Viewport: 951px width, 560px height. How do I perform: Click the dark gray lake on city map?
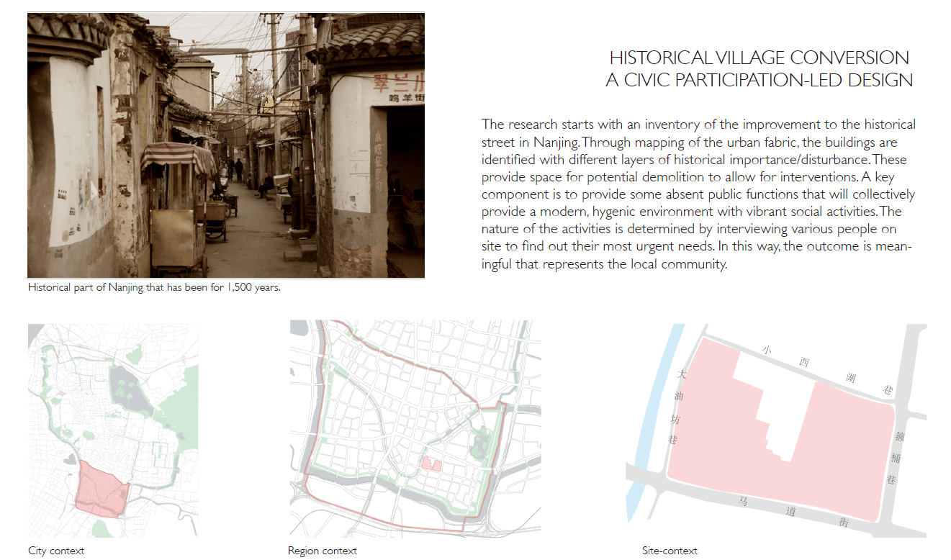pos(128,389)
